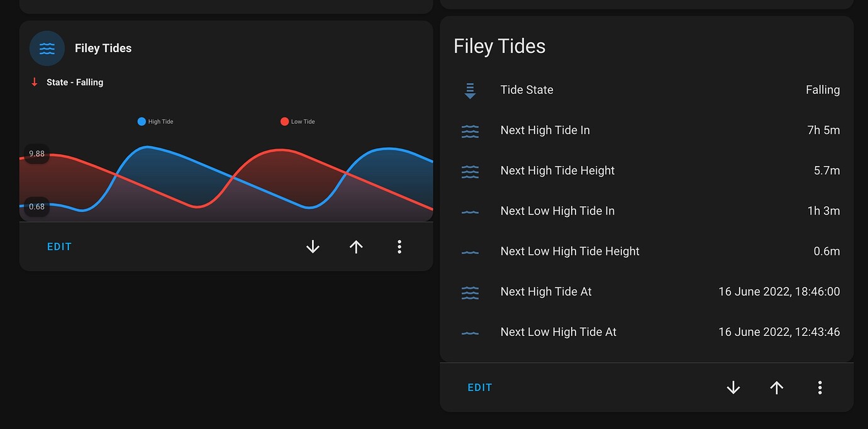
Task: Click the red falling arrow state icon
Action: pyautogui.click(x=34, y=82)
